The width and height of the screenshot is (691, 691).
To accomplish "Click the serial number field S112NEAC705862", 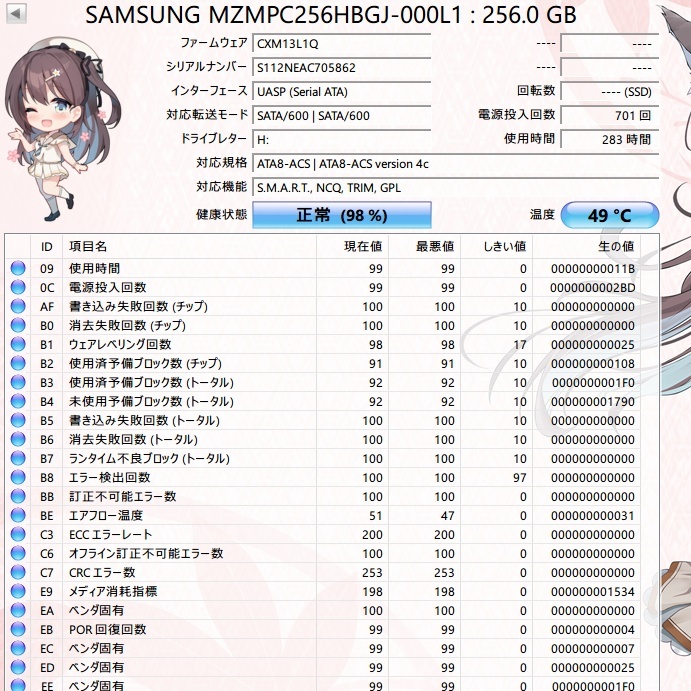I will click(x=342, y=67).
